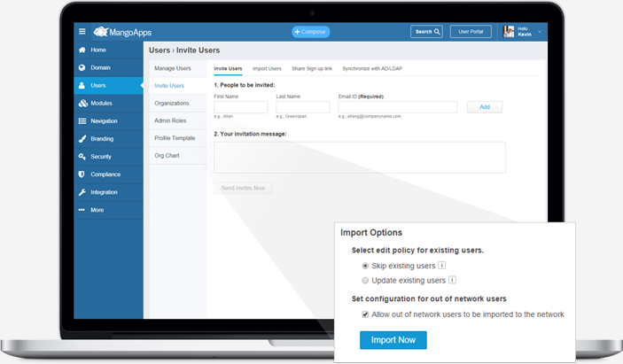The image size is (623, 364).
Task: Click 'Set configuration for out of network users' text
Action: coord(429,298)
